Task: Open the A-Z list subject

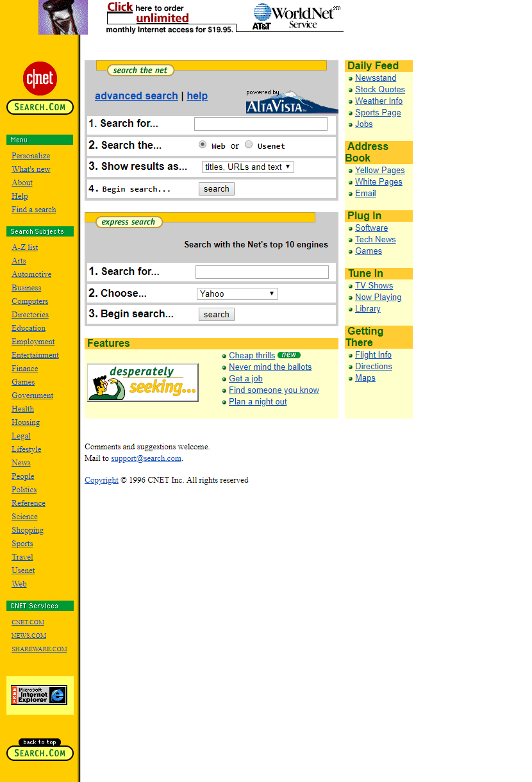Action: click(25, 247)
